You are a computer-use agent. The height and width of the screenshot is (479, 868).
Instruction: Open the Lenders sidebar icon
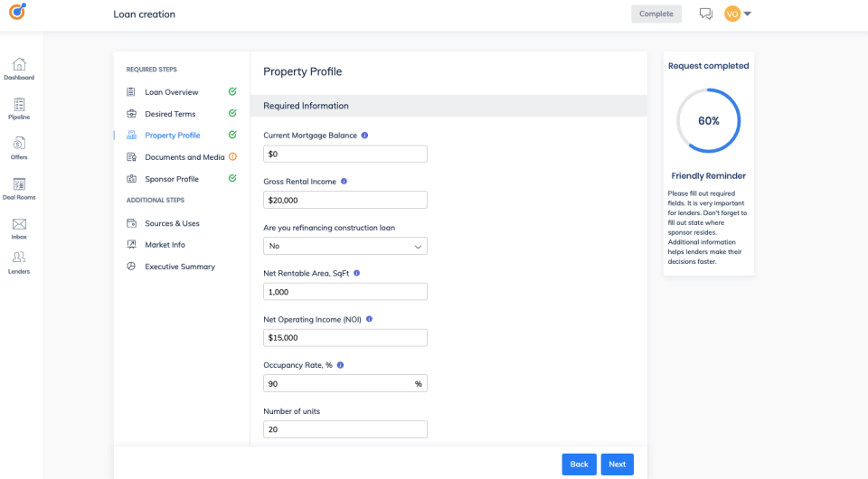[x=19, y=263]
